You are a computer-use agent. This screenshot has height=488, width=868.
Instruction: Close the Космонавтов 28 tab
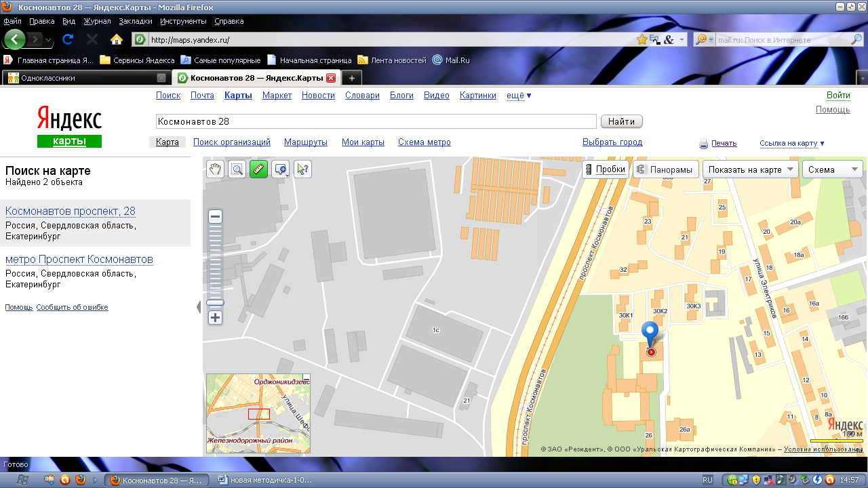[331, 78]
